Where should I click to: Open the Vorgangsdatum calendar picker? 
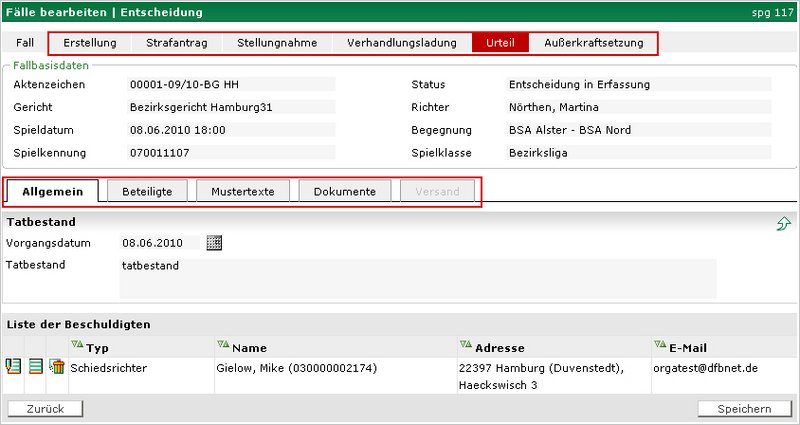214,243
